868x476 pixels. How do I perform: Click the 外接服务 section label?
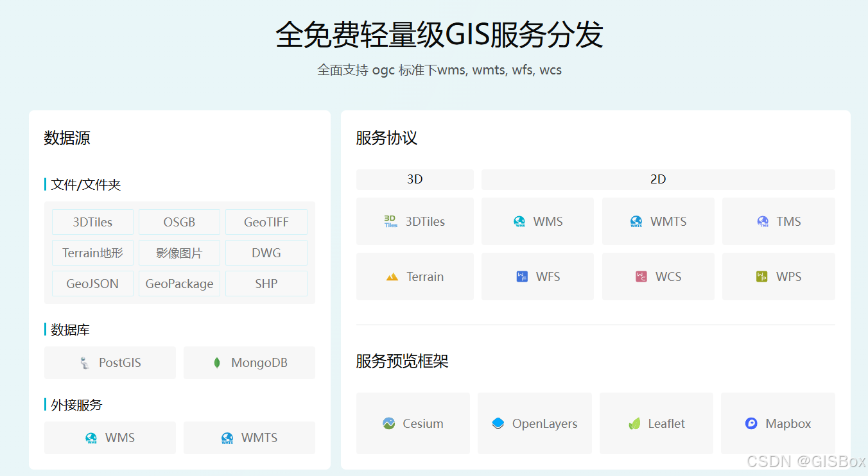(x=76, y=405)
